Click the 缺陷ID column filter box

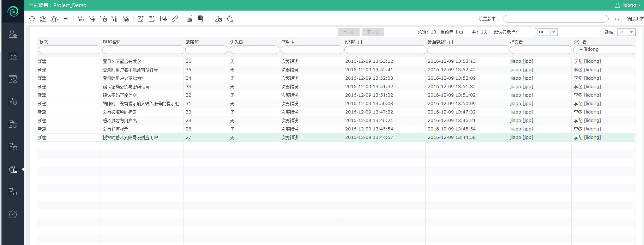pos(206,50)
